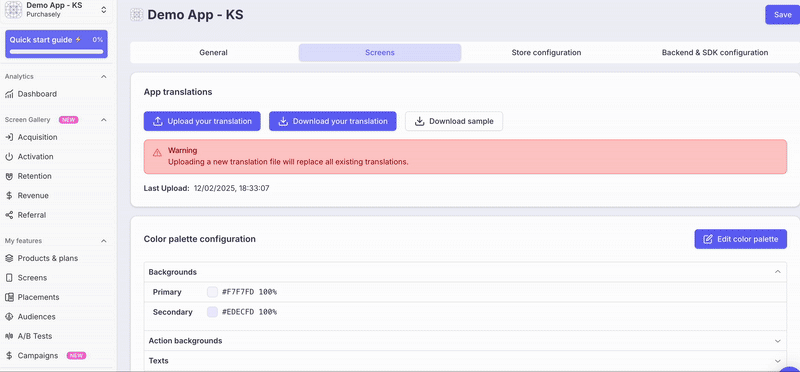Click the Demo App - KS page title
This screenshot has width=800, height=372.
pyautogui.click(x=195, y=15)
